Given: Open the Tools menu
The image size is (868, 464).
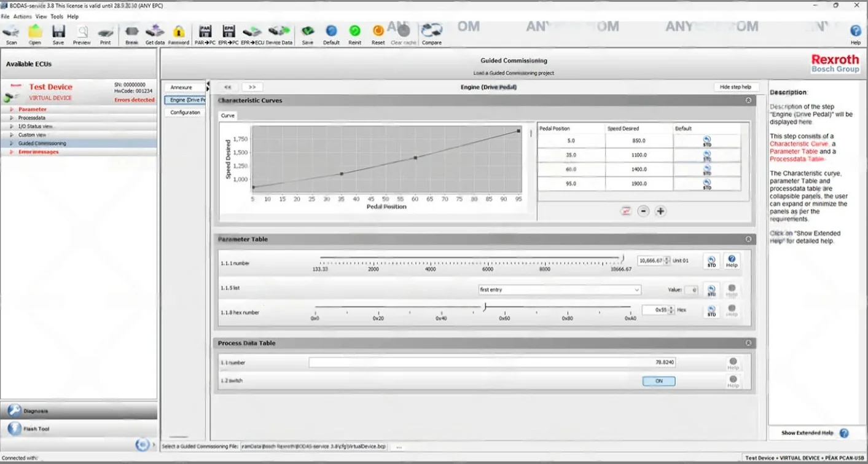Looking at the screenshot, I should click(57, 17).
